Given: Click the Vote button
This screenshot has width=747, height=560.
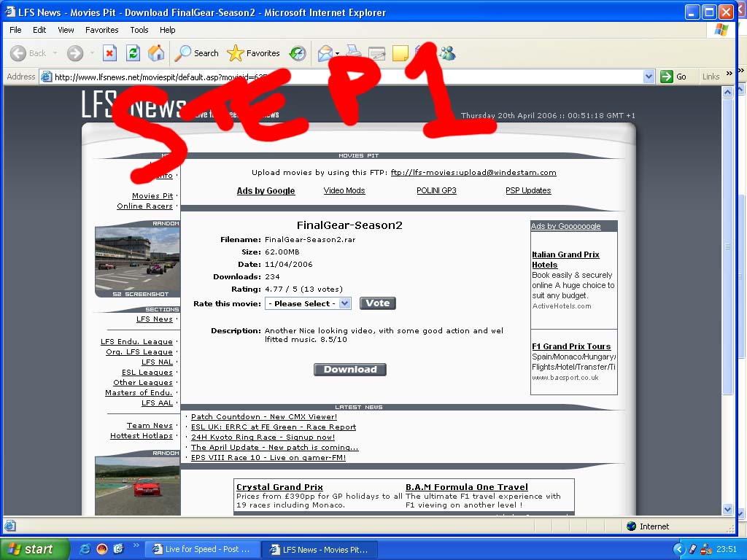Looking at the screenshot, I should point(378,303).
